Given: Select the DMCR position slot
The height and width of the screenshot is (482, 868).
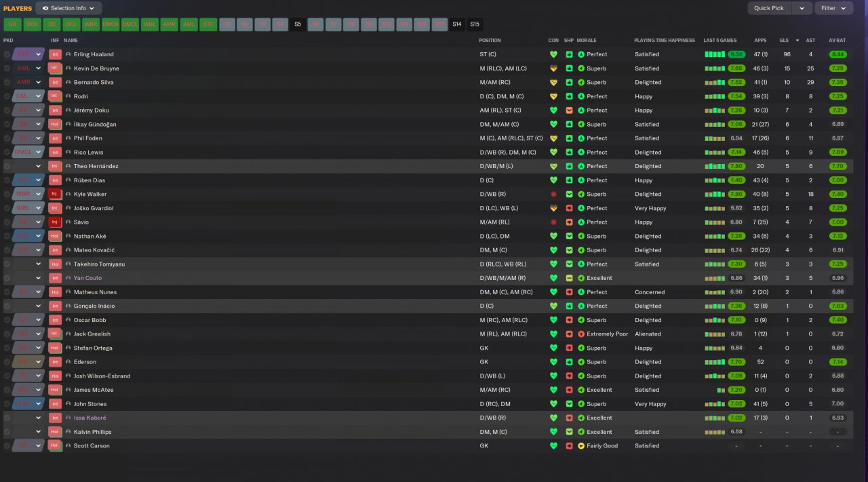Looking at the screenshot, I should coord(111,24).
